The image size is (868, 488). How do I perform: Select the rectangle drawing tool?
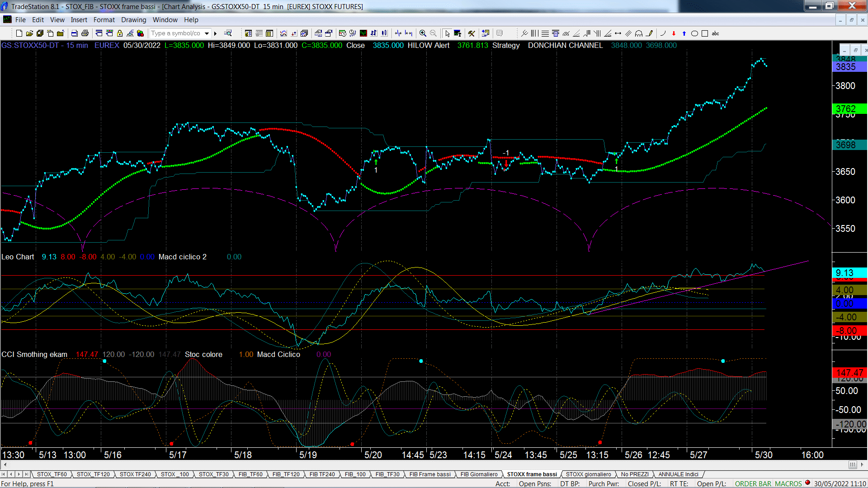pos(705,33)
